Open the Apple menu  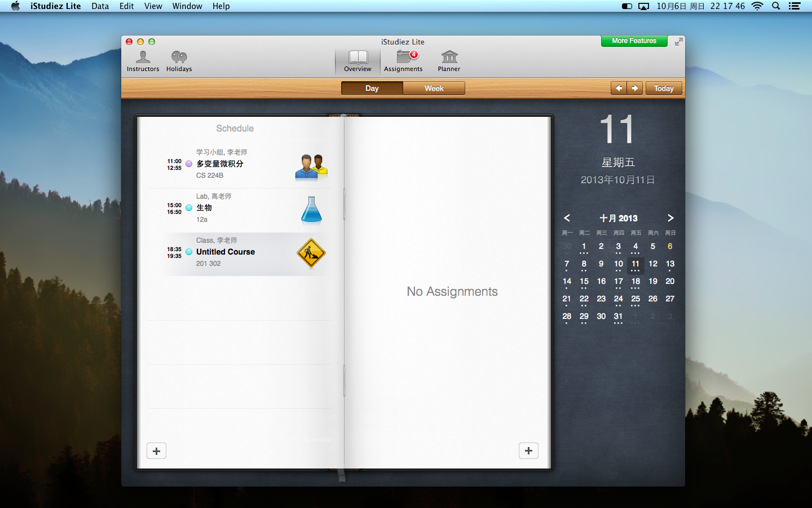(15, 6)
